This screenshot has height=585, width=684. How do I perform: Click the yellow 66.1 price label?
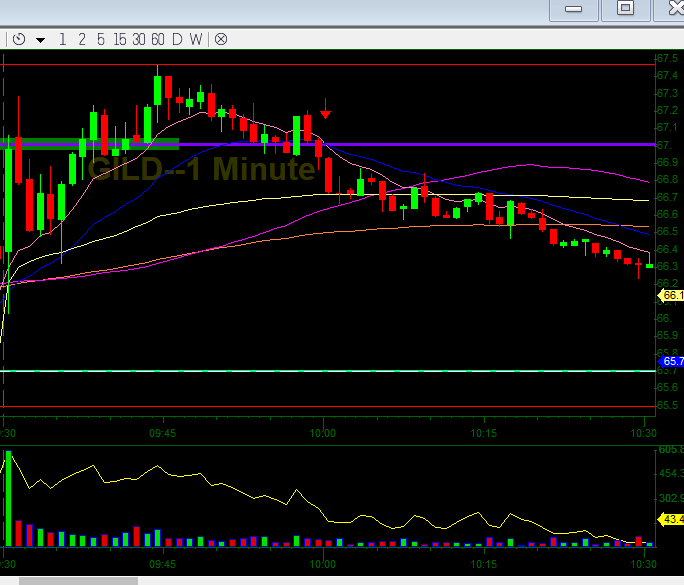point(671,296)
